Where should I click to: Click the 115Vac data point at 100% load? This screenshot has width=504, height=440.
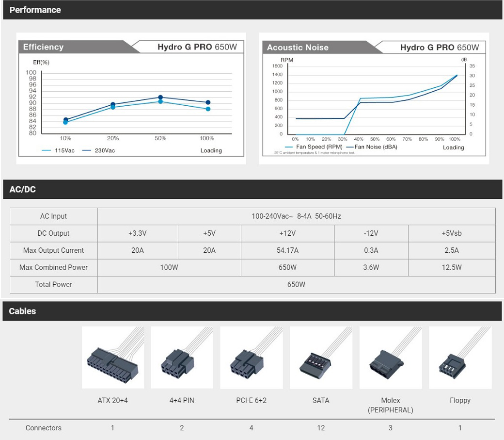[x=208, y=109]
